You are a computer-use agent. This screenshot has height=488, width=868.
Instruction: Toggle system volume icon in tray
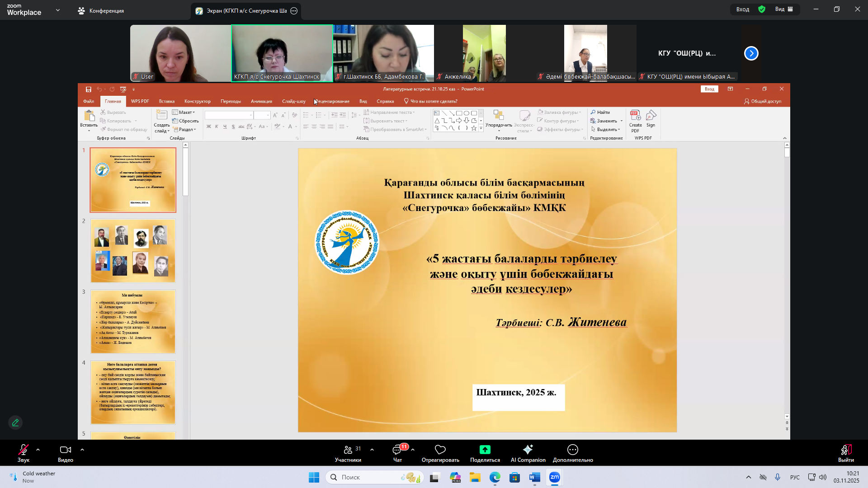(823, 477)
